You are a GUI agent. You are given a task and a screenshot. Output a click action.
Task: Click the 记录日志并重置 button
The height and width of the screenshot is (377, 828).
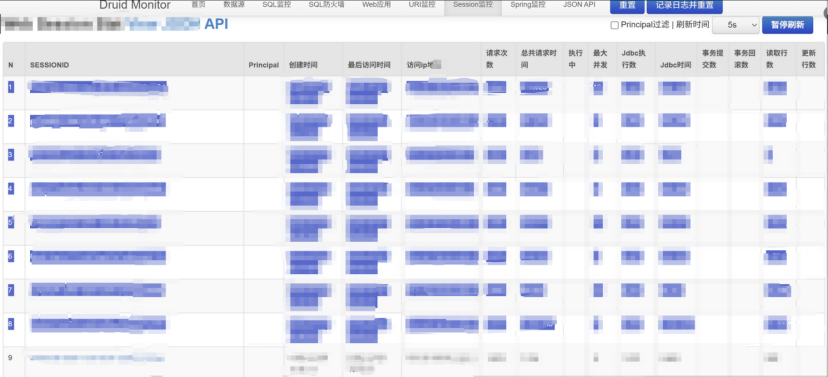point(684,6)
